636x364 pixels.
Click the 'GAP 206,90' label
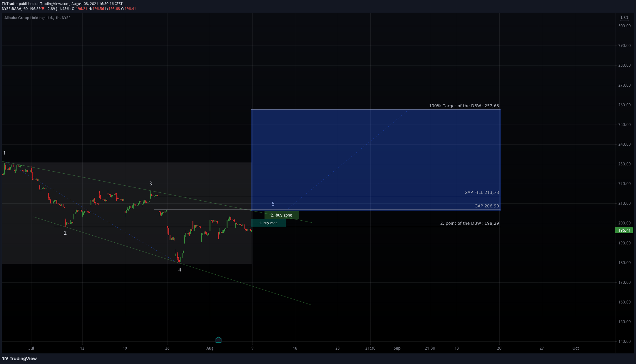pyautogui.click(x=486, y=206)
